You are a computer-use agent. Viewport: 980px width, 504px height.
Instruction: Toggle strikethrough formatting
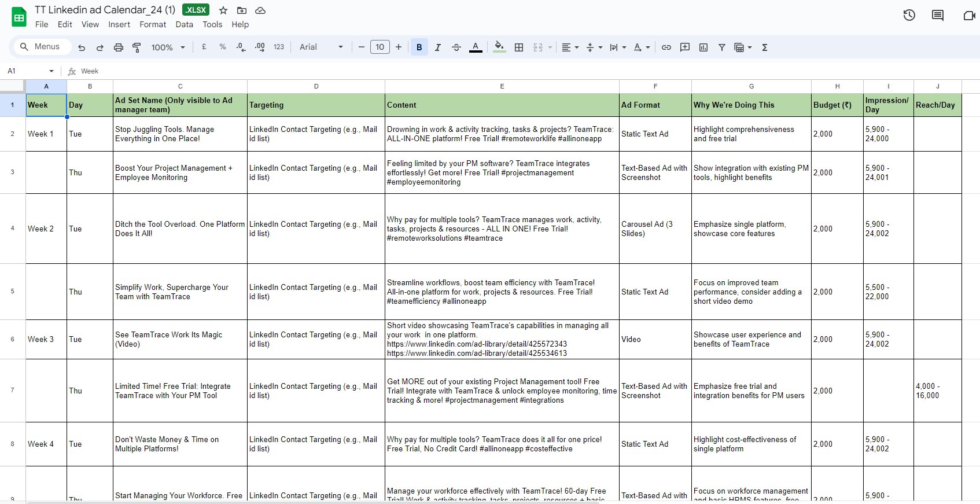(x=456, y=47)
